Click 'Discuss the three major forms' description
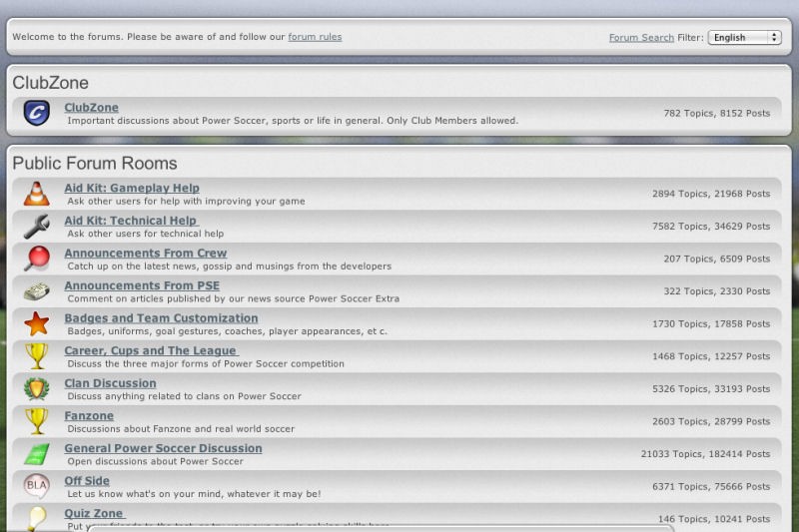Image resolution: width=799 pixels, height=532 pixels. [x=206, y=364]
